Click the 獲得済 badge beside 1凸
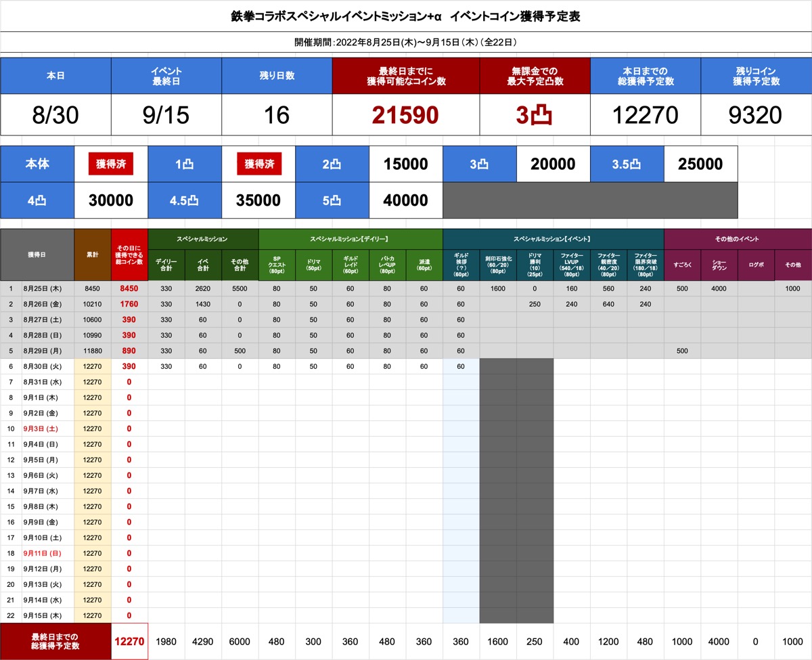 [x=258, y=164]
